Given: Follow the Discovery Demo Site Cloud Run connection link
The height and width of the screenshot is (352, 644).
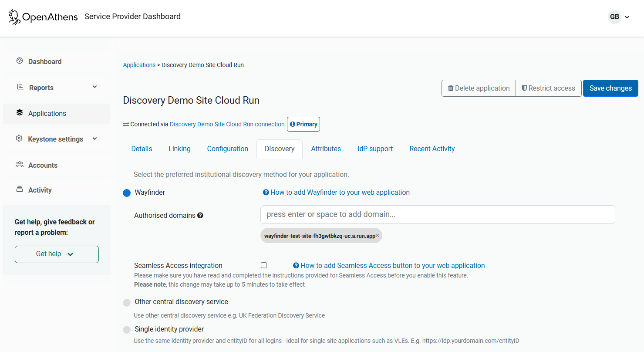Looking at the screenshot, I should 226,124.
